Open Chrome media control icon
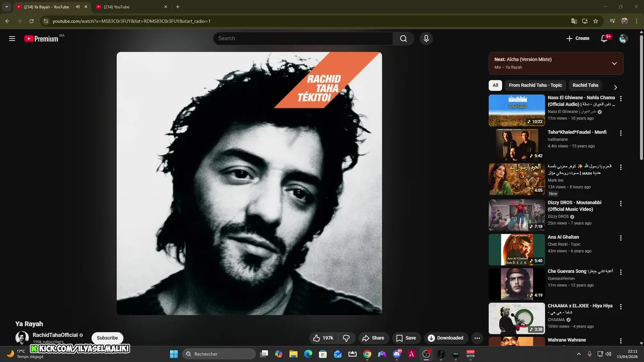This screenshot has width=644, height=362. tap(612, 21)
